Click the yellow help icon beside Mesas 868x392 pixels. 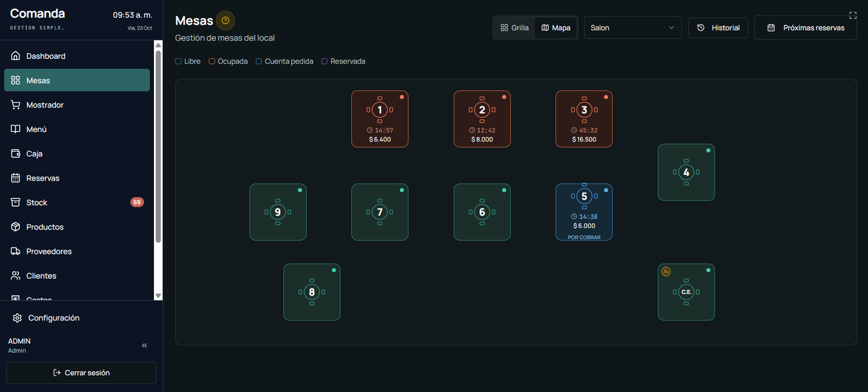point(226,21)
